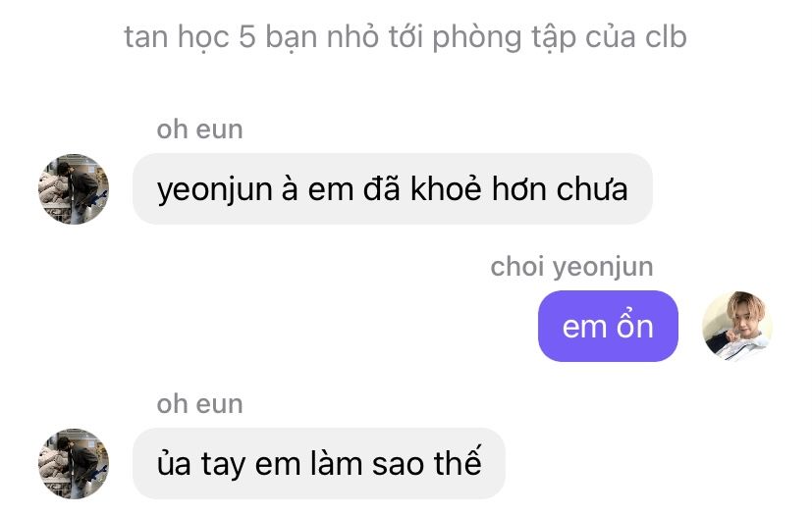Click the number '5' in the top caption
Screen dimensions: 812x516
click(x=247, y=36)
